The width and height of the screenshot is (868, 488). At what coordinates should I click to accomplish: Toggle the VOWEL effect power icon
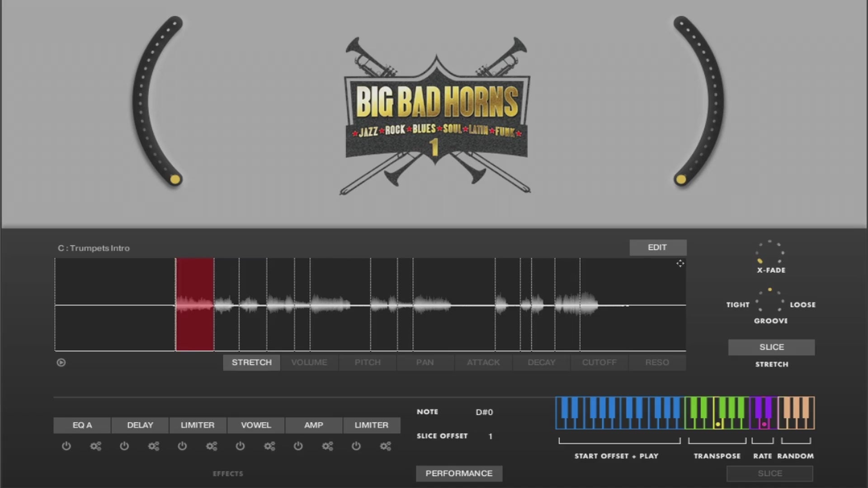tap(240, 446)
